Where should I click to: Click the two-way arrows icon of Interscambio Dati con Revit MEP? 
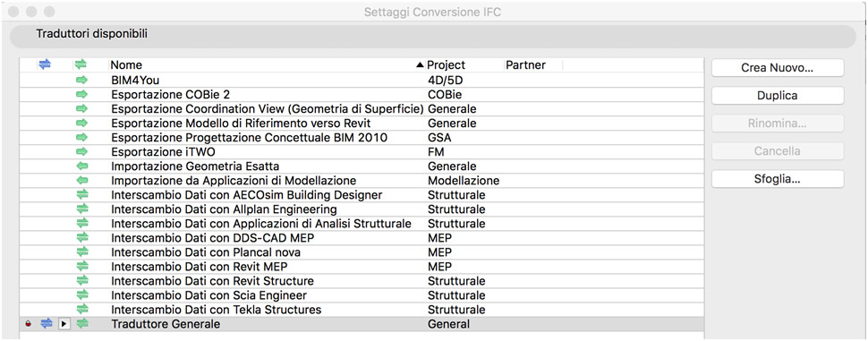[x=82, y=267]
